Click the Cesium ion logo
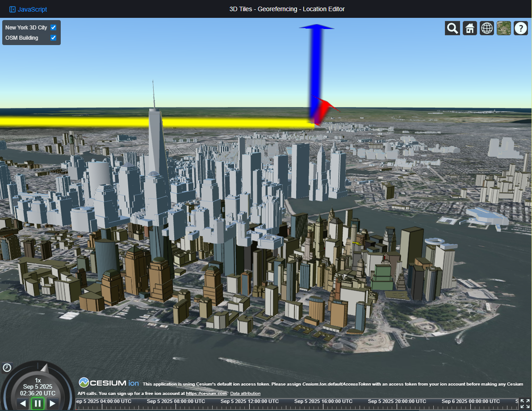This screenshot has height=411, width=532. [x=109, y=383]
